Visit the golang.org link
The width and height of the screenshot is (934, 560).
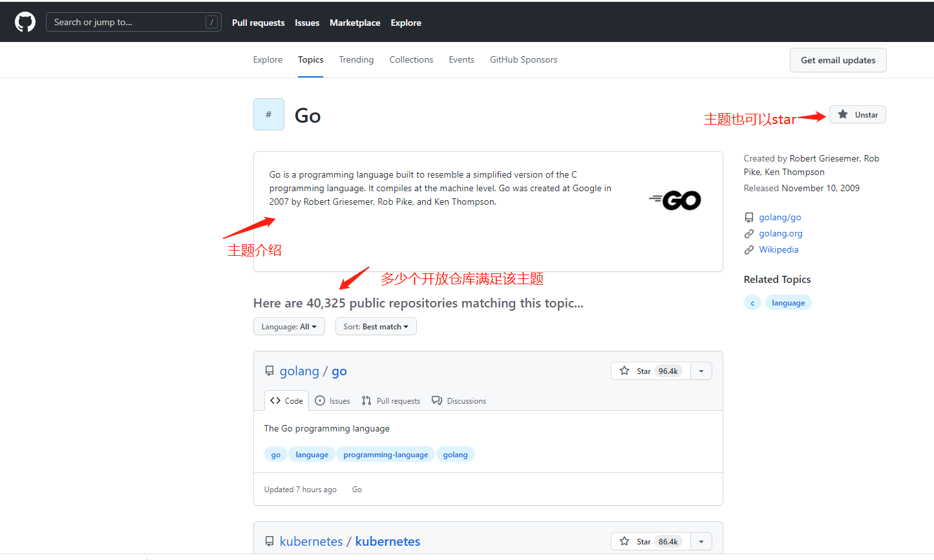tap(781, 233)
